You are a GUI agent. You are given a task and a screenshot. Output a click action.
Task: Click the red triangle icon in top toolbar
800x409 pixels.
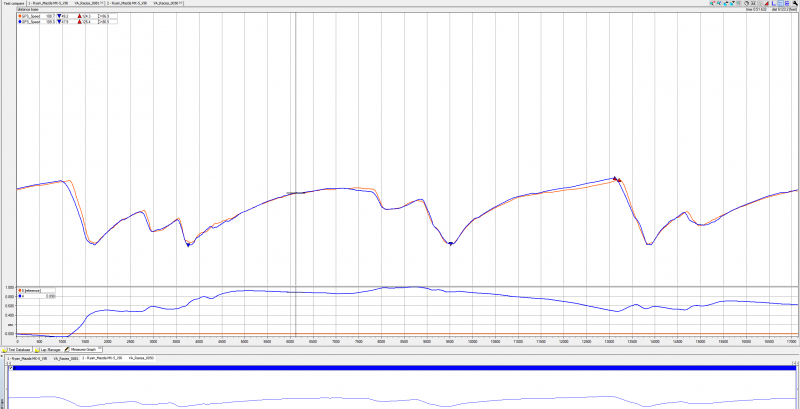pyautogui.click(x=767, y=4)
